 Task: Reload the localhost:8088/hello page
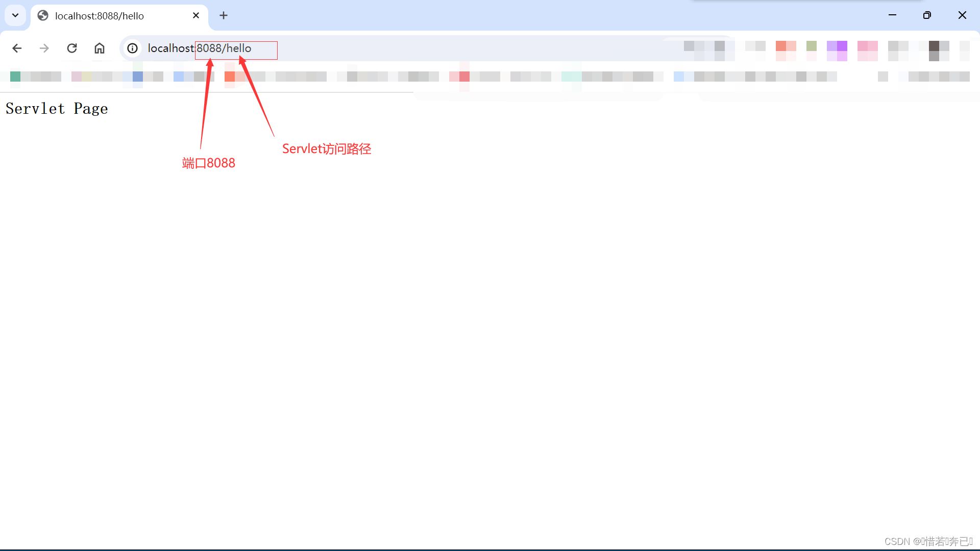tap(72, 48)
